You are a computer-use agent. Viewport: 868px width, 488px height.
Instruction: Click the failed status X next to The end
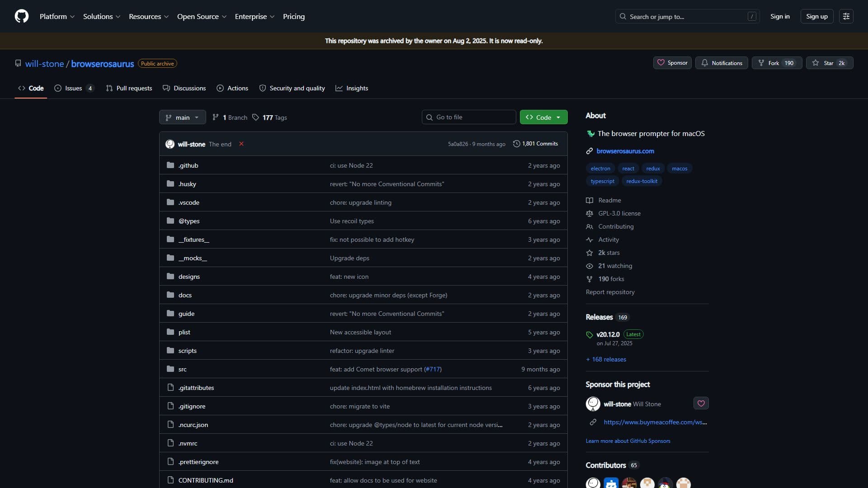(241, 144)
